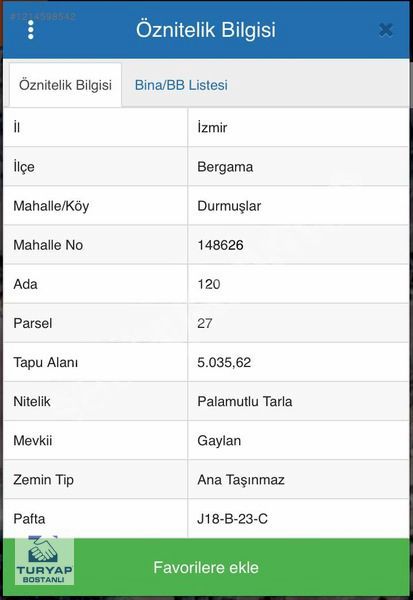Close the Öznitelik Bilgisi panel
413x600 pixels.
tap(385, 30)
